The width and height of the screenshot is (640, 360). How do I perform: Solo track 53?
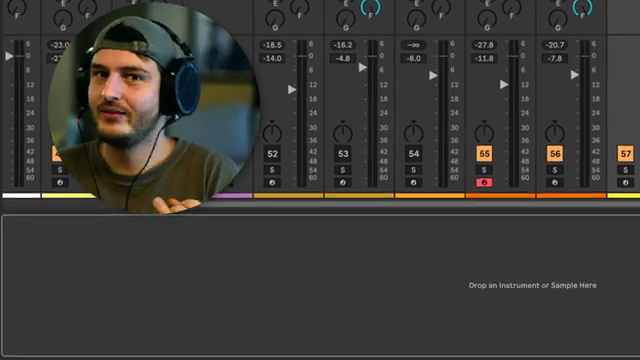click(x=343, y=170)
